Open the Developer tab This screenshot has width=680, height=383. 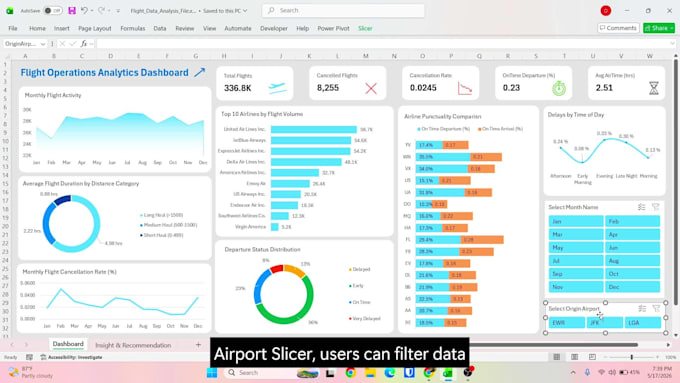pyautogui.click(x=274, y=28)
